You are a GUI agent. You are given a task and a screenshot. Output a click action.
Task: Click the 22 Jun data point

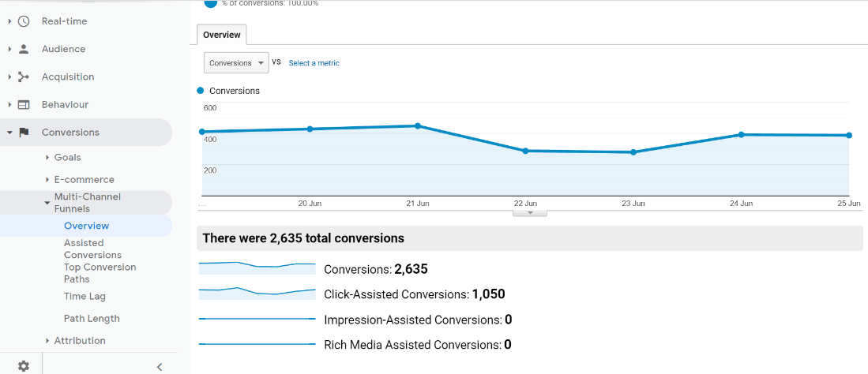click(525, 151)
